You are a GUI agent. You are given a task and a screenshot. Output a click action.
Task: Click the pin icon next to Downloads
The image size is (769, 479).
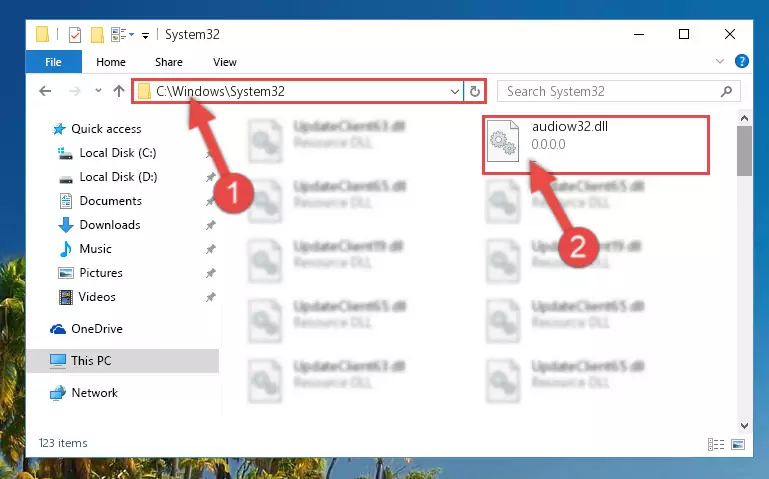coord(210,225)
